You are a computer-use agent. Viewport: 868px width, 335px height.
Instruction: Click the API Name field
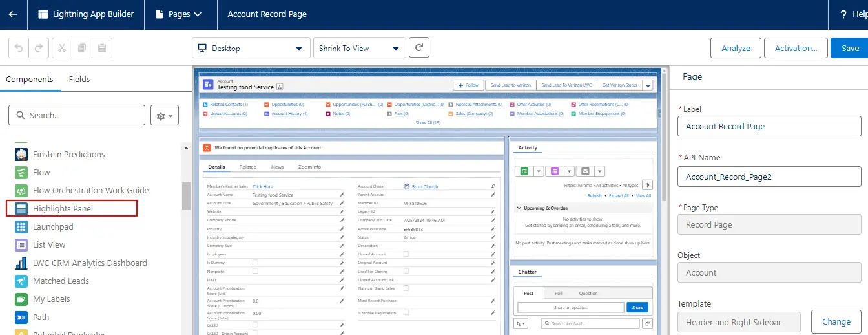(x=769, y=177)
